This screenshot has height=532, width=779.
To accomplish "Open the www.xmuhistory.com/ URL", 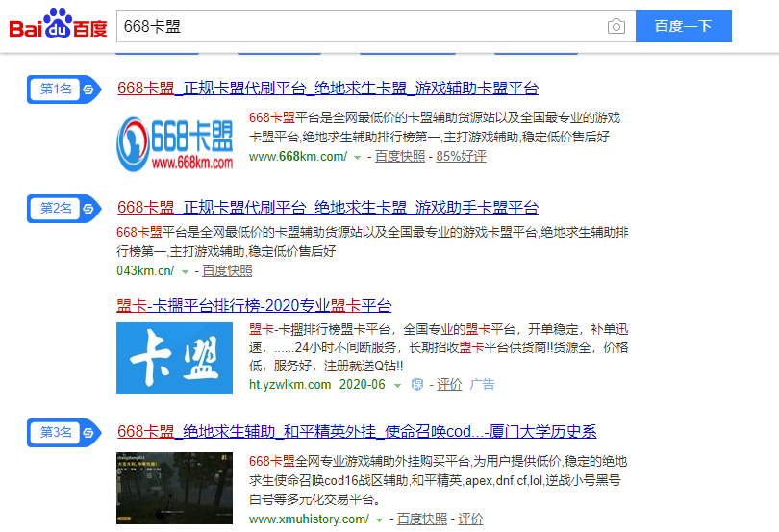I will click(309, 519).
